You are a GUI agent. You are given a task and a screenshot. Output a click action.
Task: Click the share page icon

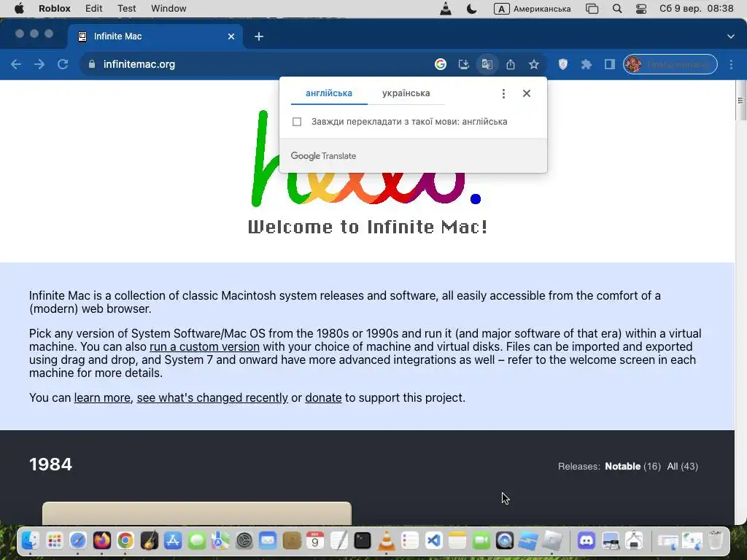coord(510,64)
